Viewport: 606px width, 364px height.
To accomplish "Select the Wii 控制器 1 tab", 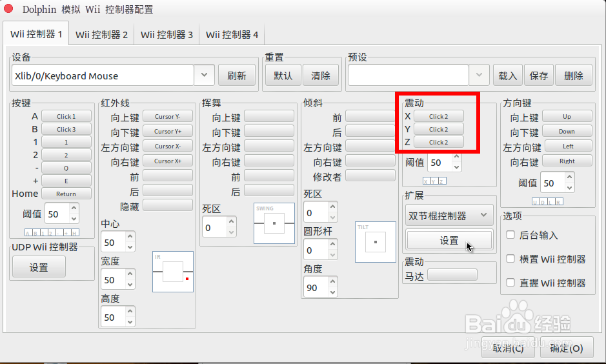I will pyautogui.click(x=36, y=34).
